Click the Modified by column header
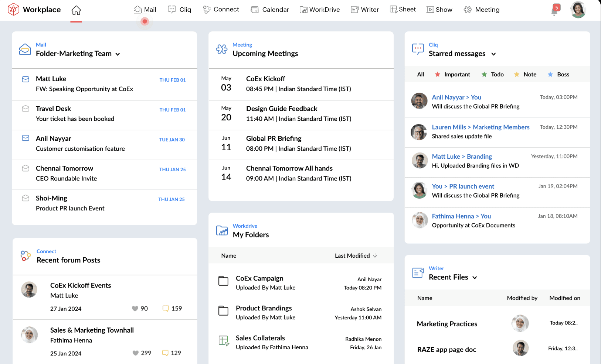Image resolution: width=601 pixels, height=364 pixels. click(x=522, y=298)
